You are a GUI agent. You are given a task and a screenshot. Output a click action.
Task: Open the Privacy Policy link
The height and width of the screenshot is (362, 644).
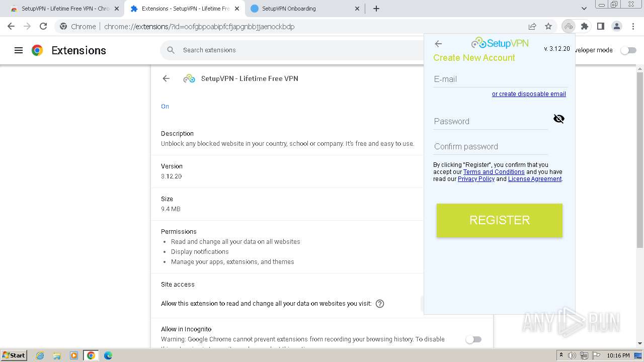click(x=476, y=179)
